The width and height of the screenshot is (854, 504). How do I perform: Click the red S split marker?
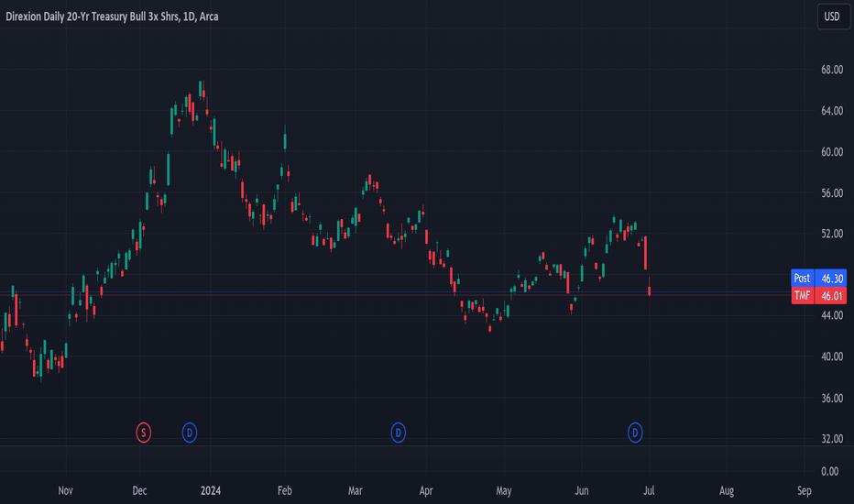pos(143,433)
